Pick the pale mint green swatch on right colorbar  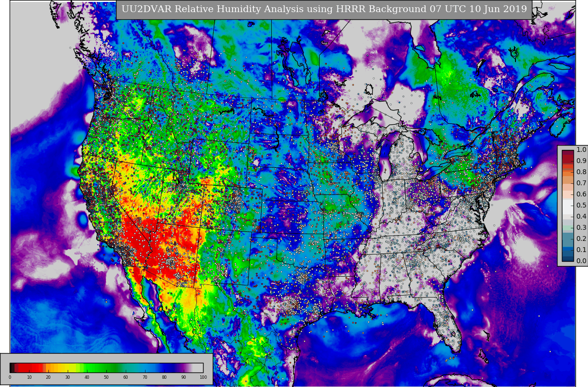pos(568,227)
